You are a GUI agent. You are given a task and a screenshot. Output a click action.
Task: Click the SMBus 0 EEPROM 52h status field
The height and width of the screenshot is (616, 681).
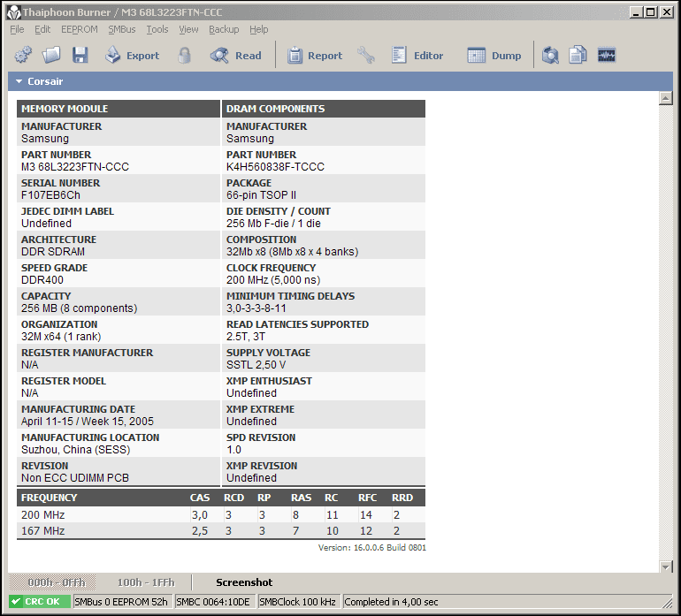[121, 602]
